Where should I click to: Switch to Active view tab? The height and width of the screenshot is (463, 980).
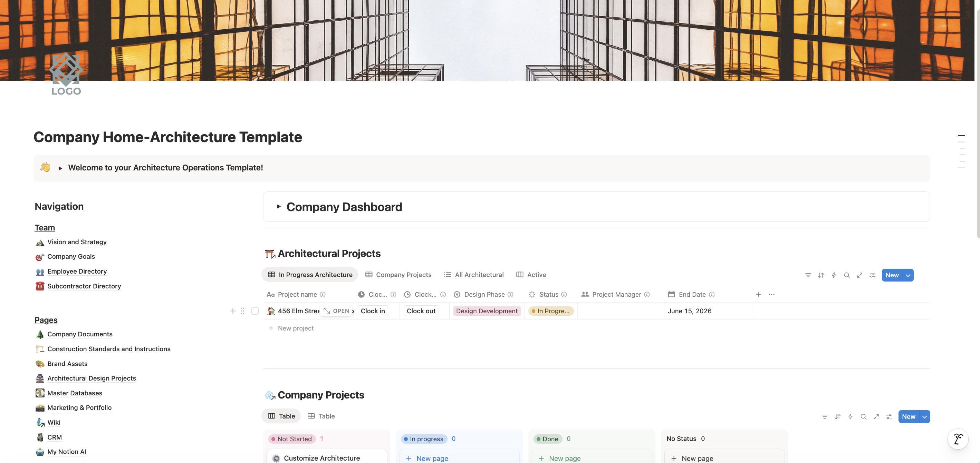click(x=531, y=275)
